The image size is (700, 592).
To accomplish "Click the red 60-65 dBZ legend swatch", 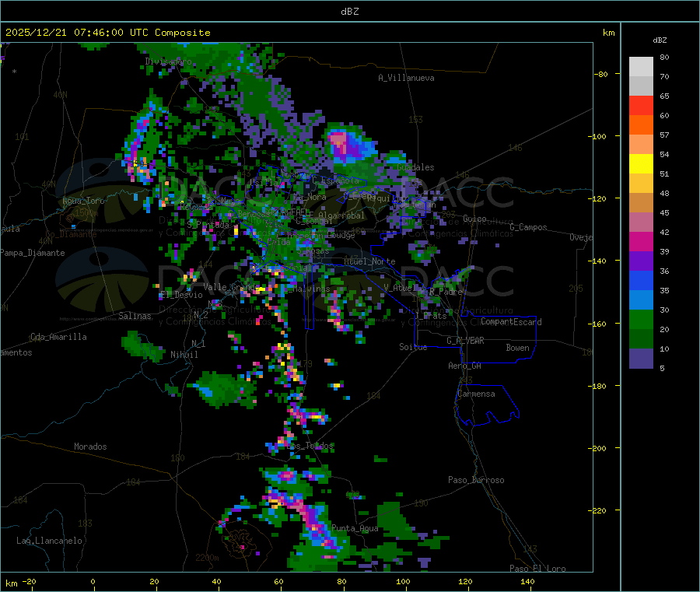I will (x=641, y=105).
